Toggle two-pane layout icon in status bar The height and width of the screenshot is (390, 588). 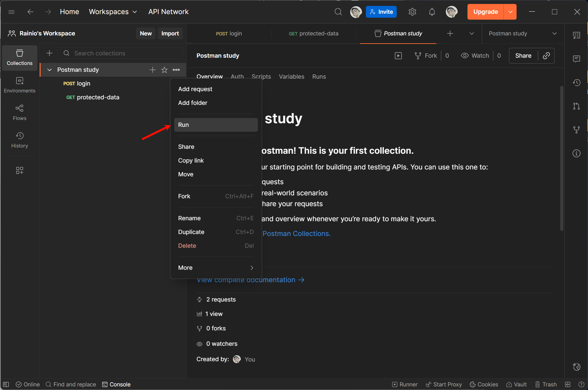pos(568,384)
